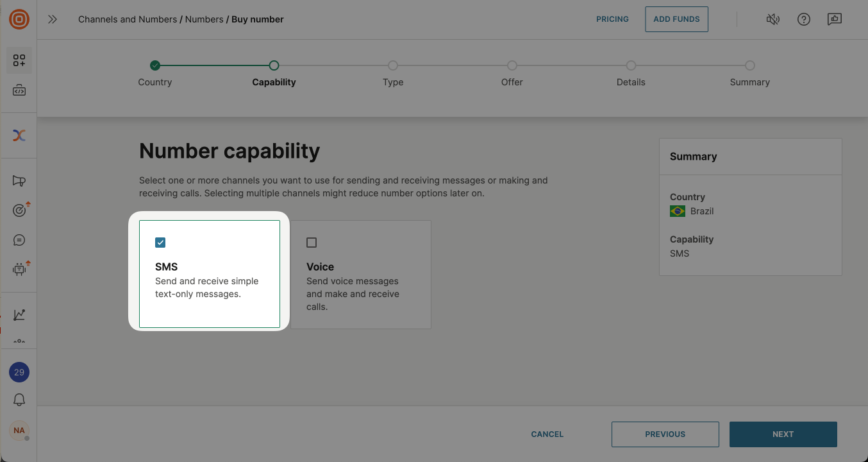Go to the Country step in stepper
The height and width of the screenshot is (462, 868).
tap(154, 65)
